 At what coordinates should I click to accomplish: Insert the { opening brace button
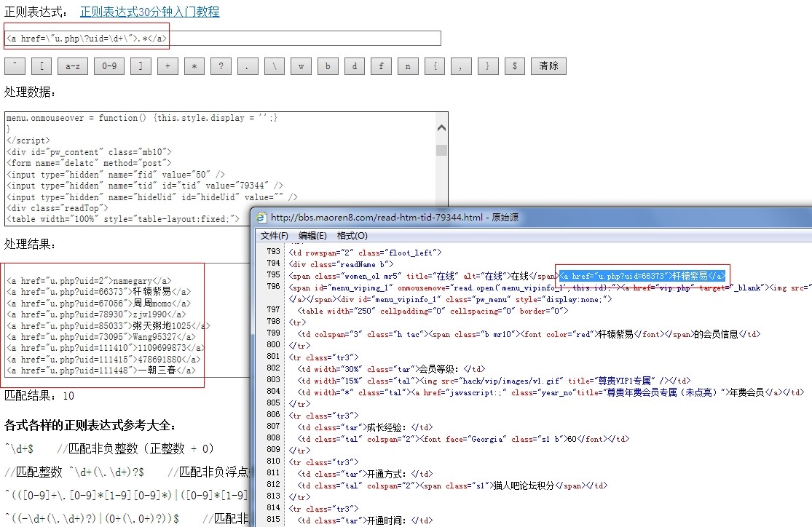pyautogui.click(x=435, y=66)
